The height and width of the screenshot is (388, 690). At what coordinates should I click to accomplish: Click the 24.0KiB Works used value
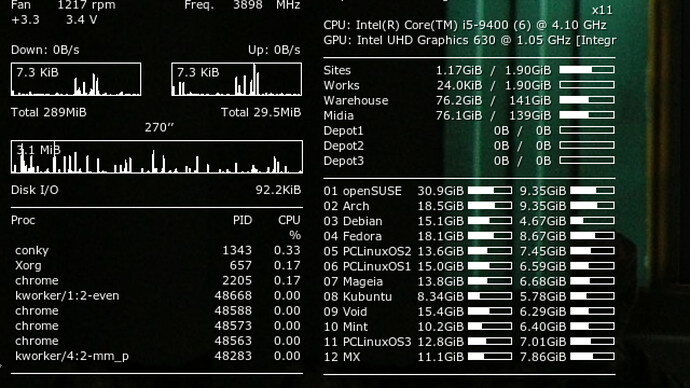(459, 85)
